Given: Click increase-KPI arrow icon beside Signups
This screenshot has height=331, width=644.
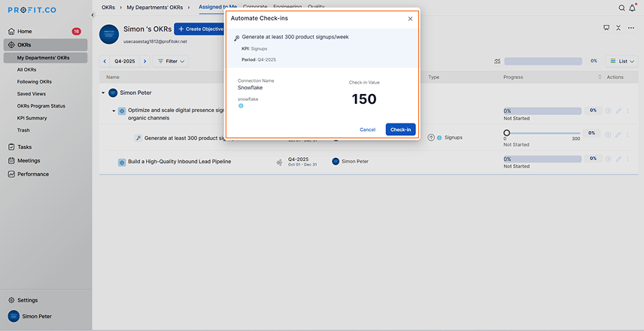Looking at the screenshot, I should (431, 138).
